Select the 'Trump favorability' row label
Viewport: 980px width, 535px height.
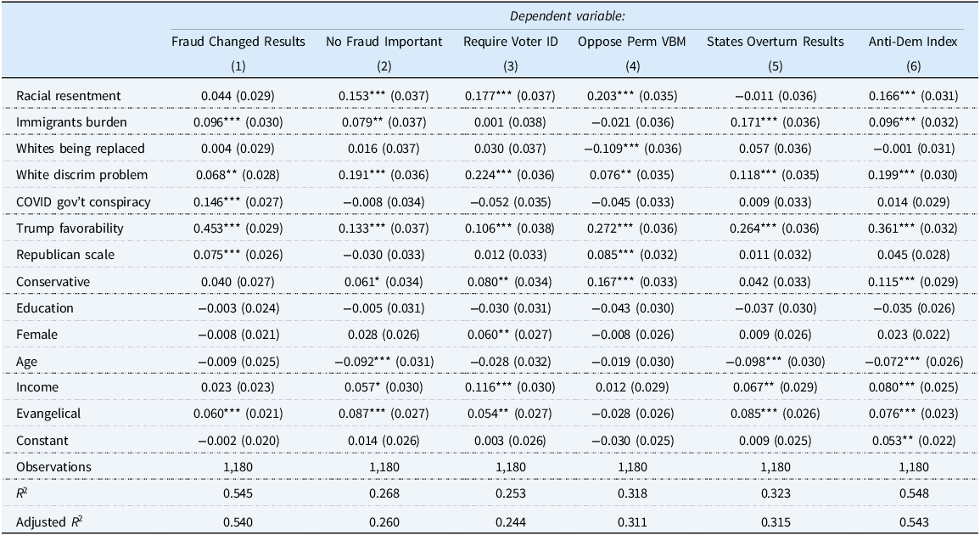[70, 228]
